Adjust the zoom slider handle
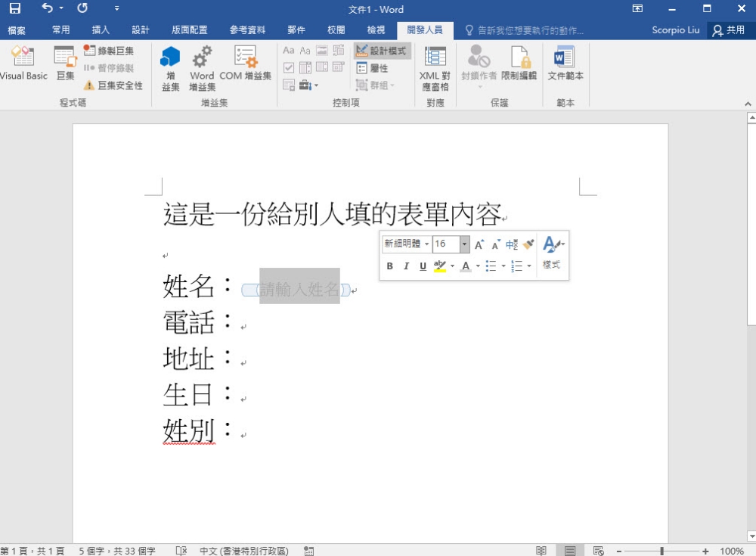The image size is (756, 556). tap(662, 551)
